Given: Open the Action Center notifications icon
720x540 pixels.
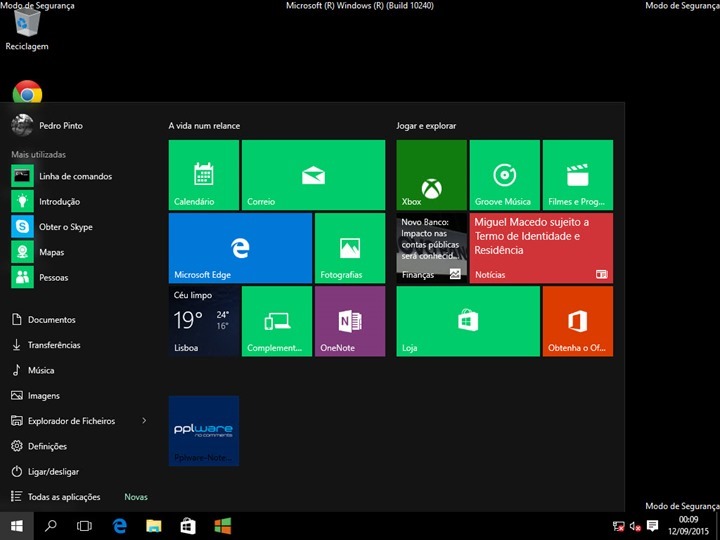Looking at the screenshot, I should pyautogui.click(x=652, y=526).
